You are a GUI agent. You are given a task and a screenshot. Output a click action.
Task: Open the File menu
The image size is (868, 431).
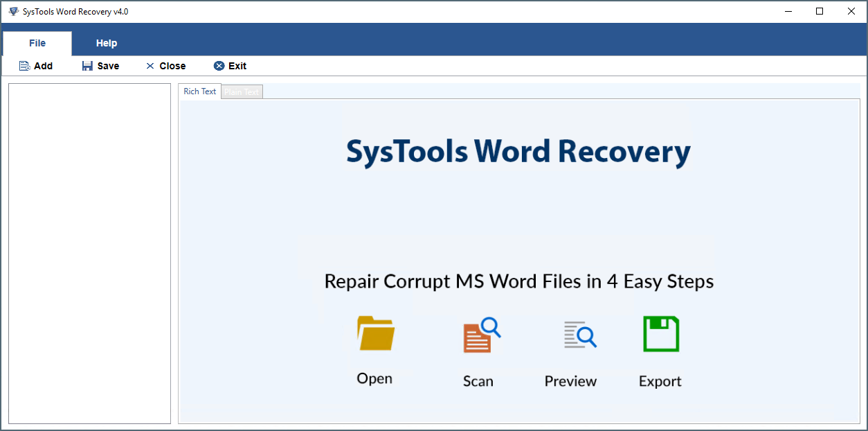pyautogui.click(x=37, y=42)
